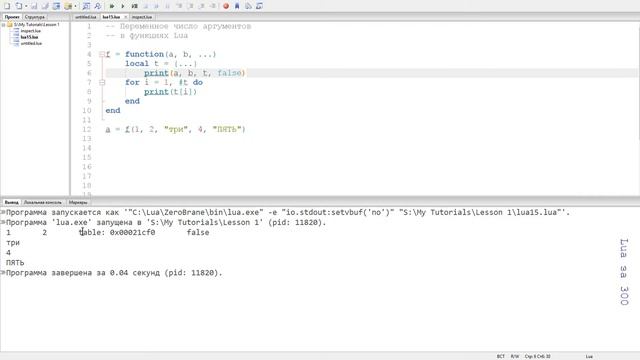Image resolution: width=640 pixels, height=360 pixels.
Task: Click the 'print(t[i])' code line
Action: (170, 92)
